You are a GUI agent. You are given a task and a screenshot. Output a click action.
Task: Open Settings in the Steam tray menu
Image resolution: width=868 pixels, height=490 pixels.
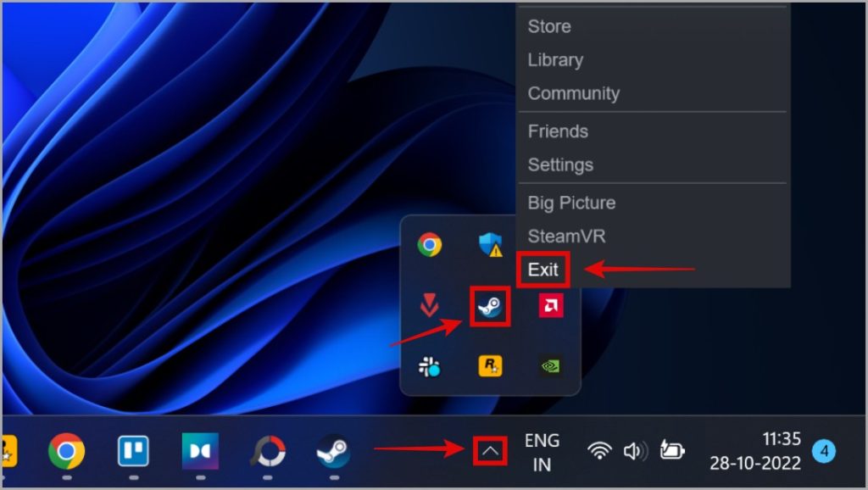click(x=560, y=164)
